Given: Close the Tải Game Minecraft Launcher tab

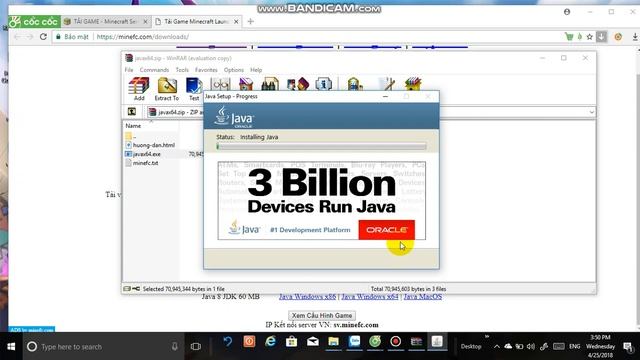Looking at the screenshot, I should (x=236, y=21).
